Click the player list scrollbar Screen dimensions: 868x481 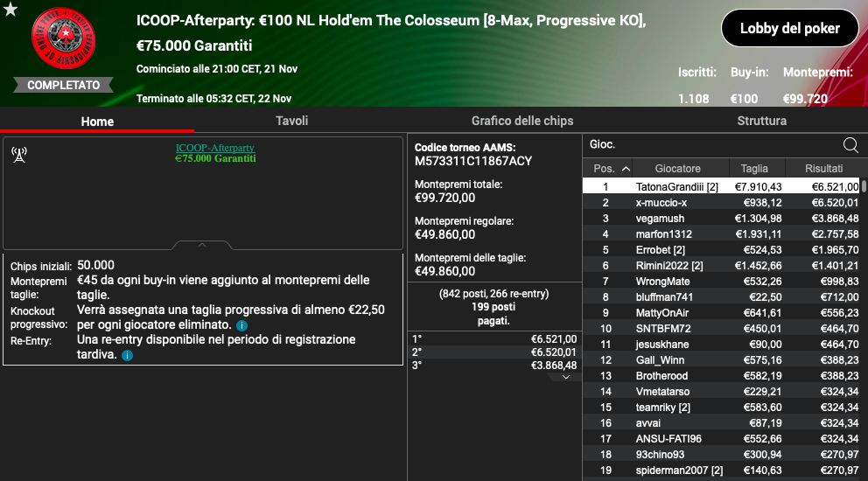pyautogui.click(x=864, y=186)
